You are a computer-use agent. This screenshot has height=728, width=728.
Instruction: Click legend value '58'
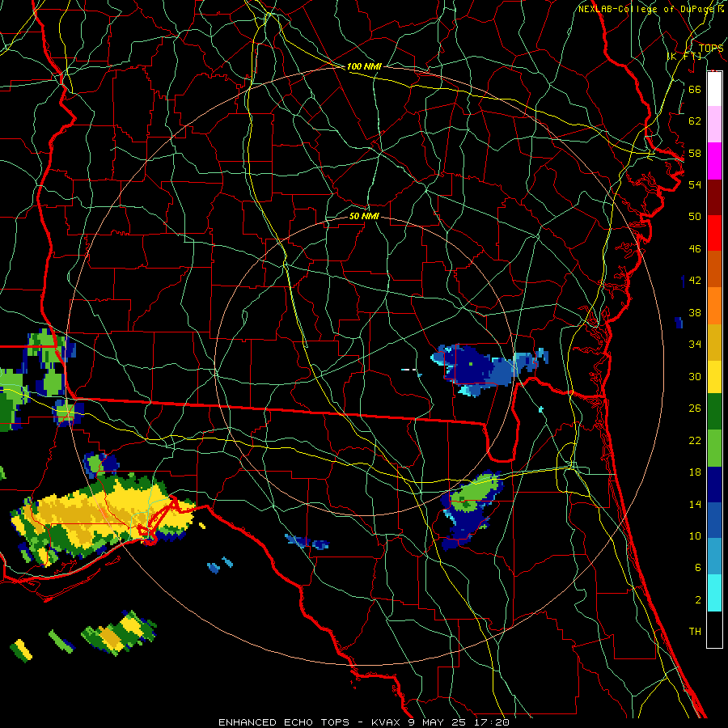[x=695, y=153]
